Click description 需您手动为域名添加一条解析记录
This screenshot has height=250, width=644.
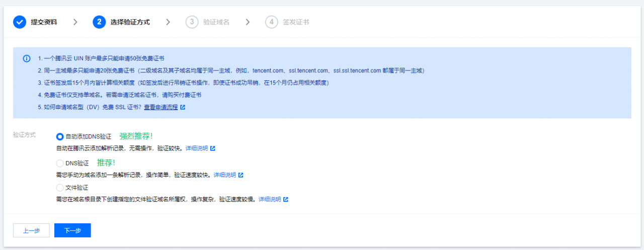pyautogui.click(x=133, y=175)
